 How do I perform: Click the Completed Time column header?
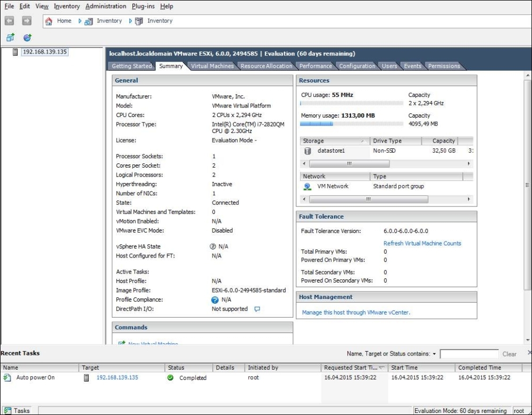point(488,368)
